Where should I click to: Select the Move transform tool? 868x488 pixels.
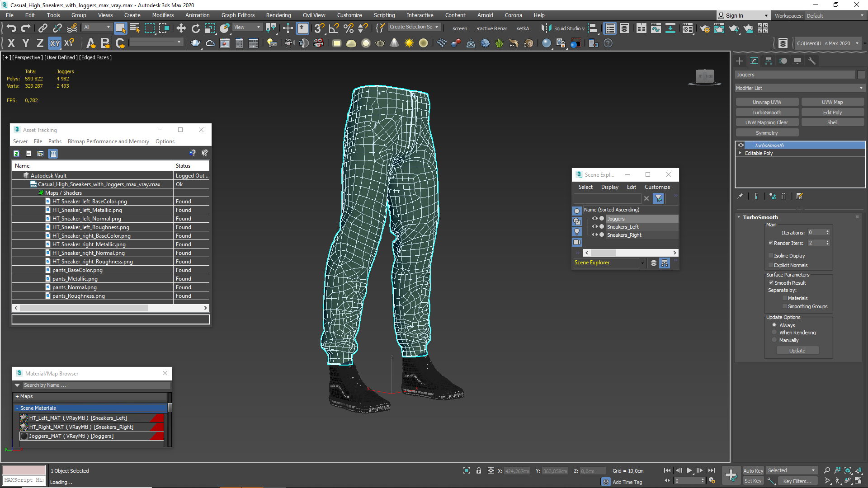[x=181, y=28]
